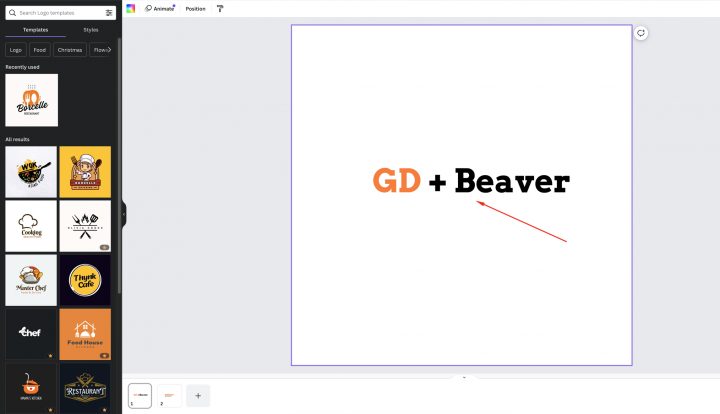Select the Food category chip
The image size is (720, 414).
click(x=39, y=49)
